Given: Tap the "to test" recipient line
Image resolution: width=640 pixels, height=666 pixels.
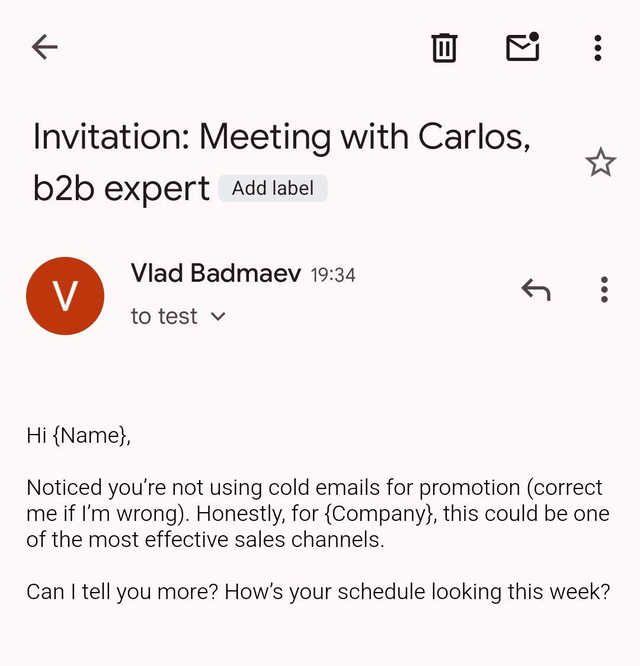Looking at the screenshot, I should (164, 316).
